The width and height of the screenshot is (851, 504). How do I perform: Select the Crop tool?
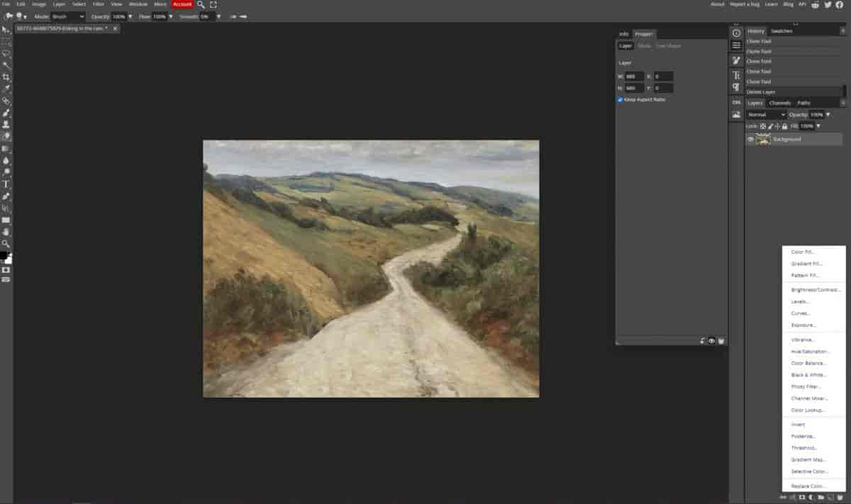pos(6,77)
